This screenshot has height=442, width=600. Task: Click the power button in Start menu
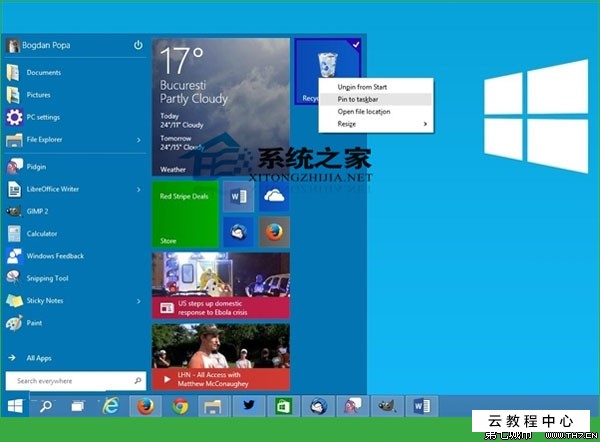click(138, 45)
